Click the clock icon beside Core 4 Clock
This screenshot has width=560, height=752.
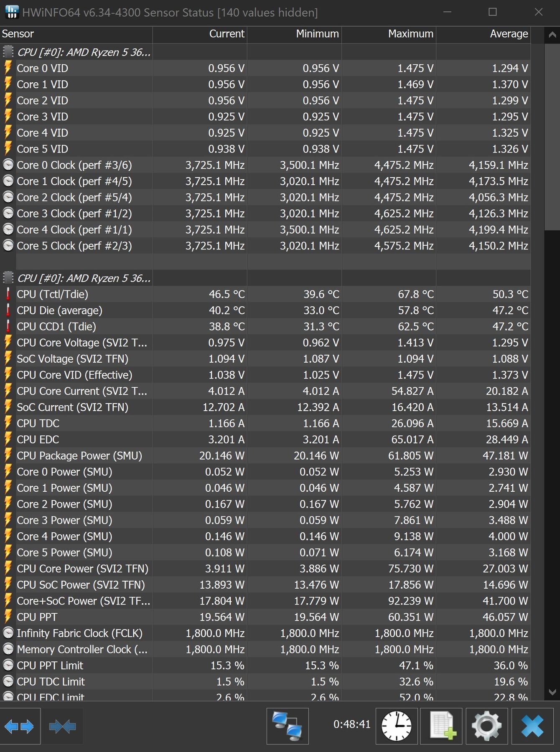[x=8, y=229]
